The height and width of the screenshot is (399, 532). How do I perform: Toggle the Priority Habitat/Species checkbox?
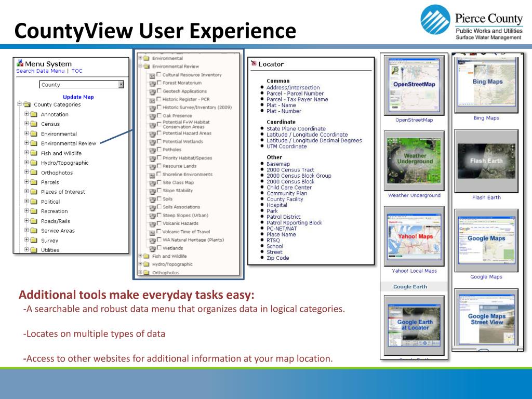(x=159, y=157)
